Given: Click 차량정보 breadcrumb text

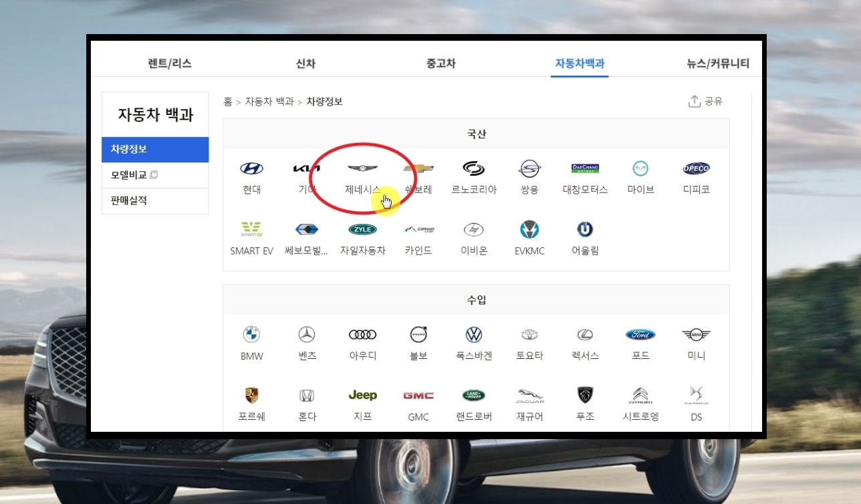Looking at the screenshot, I should 324,102.
